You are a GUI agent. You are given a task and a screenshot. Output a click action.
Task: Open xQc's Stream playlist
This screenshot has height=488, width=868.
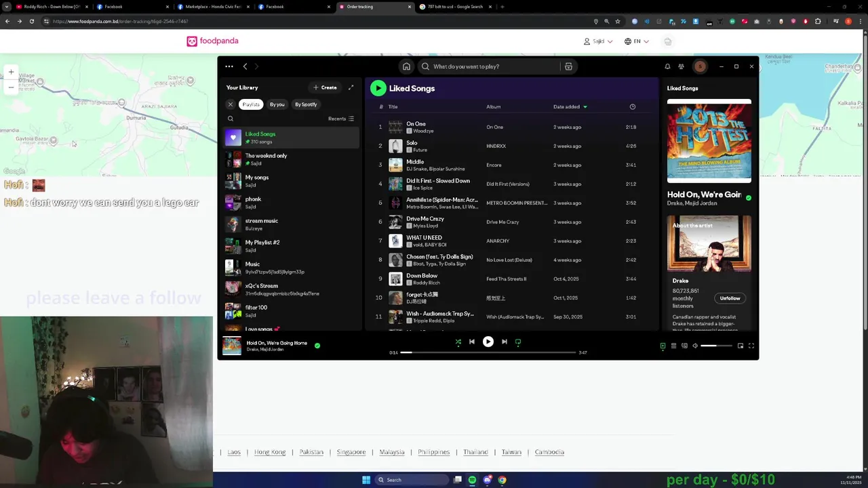tap(292, 289)
